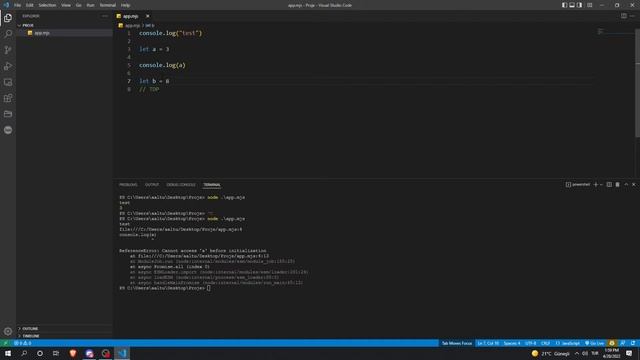640x360 pixels.
Task: Open the folder-shaped project manager icon in activity bar
Action: pos(8,114)
